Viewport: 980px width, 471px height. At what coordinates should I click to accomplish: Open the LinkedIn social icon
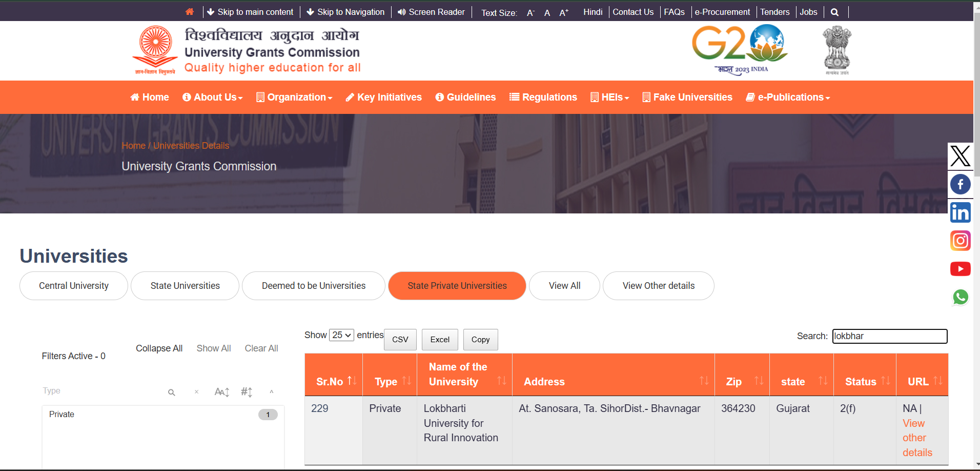point(960,212)
